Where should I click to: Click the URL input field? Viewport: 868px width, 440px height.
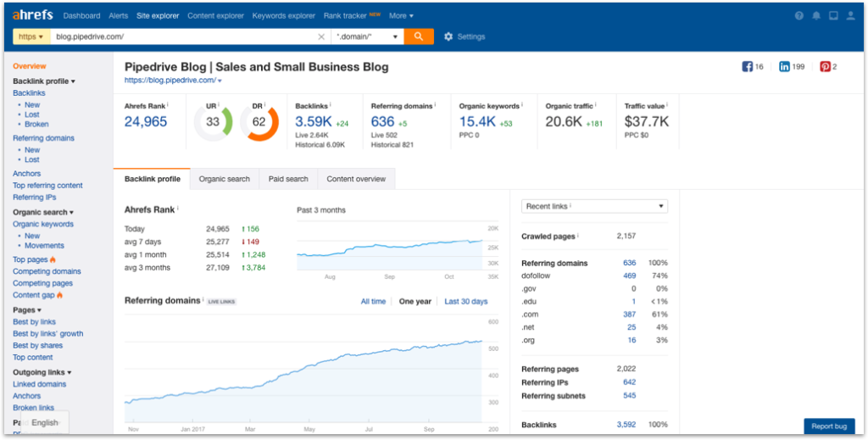(x=184, y=36)
